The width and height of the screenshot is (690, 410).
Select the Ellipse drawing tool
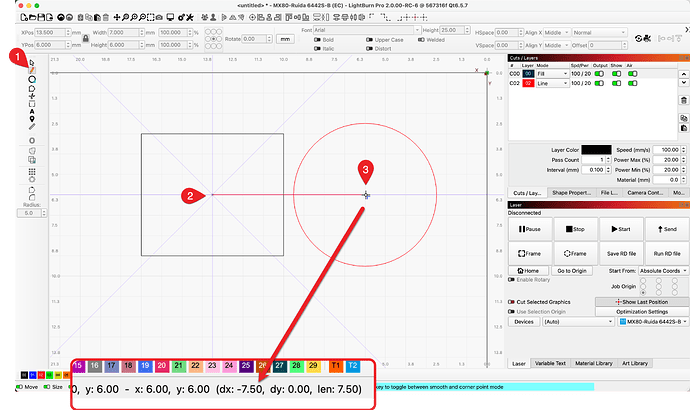32,80
